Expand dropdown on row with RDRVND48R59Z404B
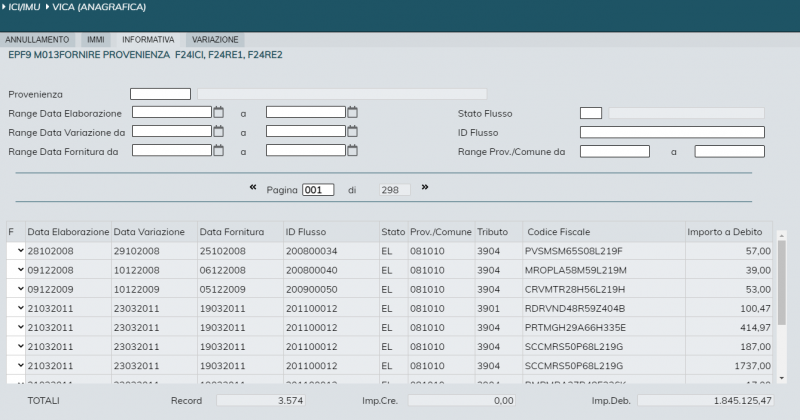The width and height of the screenshot is (800, 420). pyautogui.click(x=20, y=308)
